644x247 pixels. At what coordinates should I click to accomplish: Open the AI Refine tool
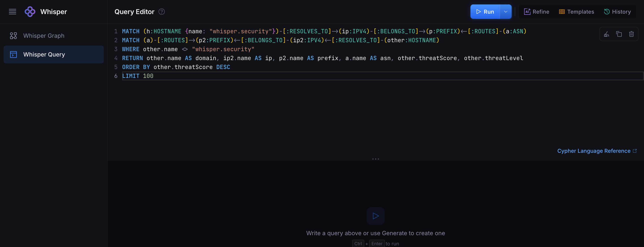pyautogui.click(x=536, y=11)
